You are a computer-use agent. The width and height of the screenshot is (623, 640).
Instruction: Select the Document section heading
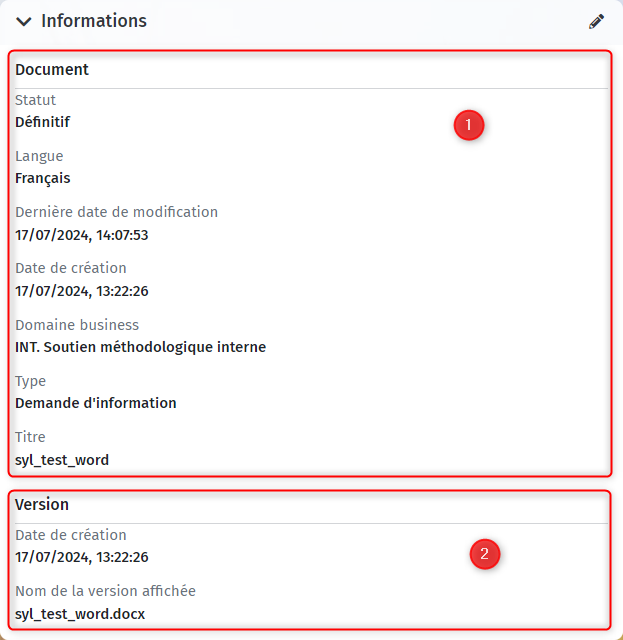(52, 70)
